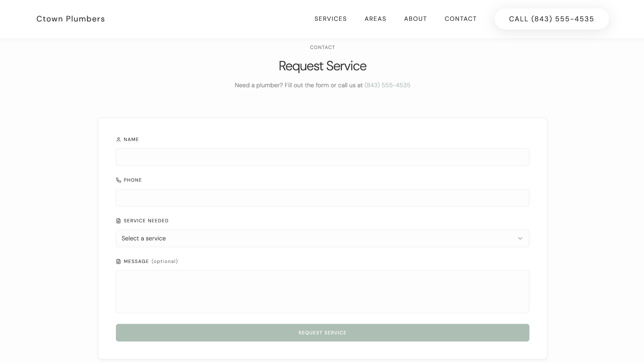Select Contact in the top navigation
The width and height of the screenshot is (644, 363).
point(461,19)
